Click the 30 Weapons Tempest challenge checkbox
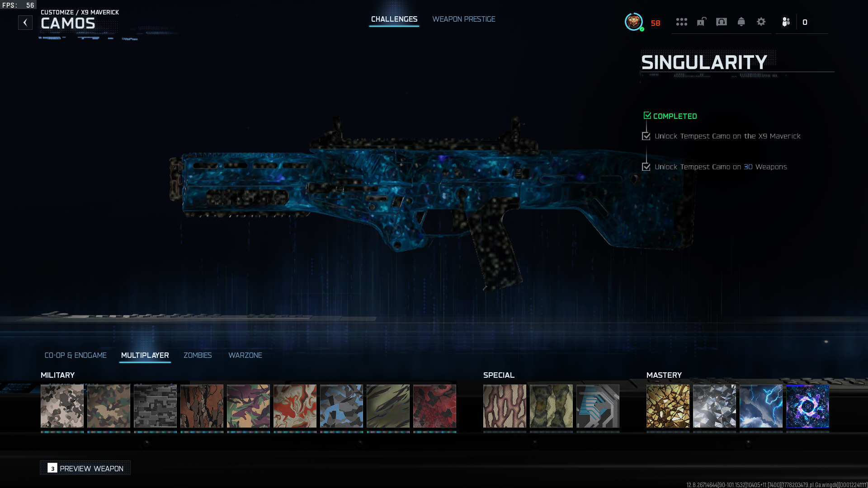Viewport: 868px width, 488px height. pos(646,167)
